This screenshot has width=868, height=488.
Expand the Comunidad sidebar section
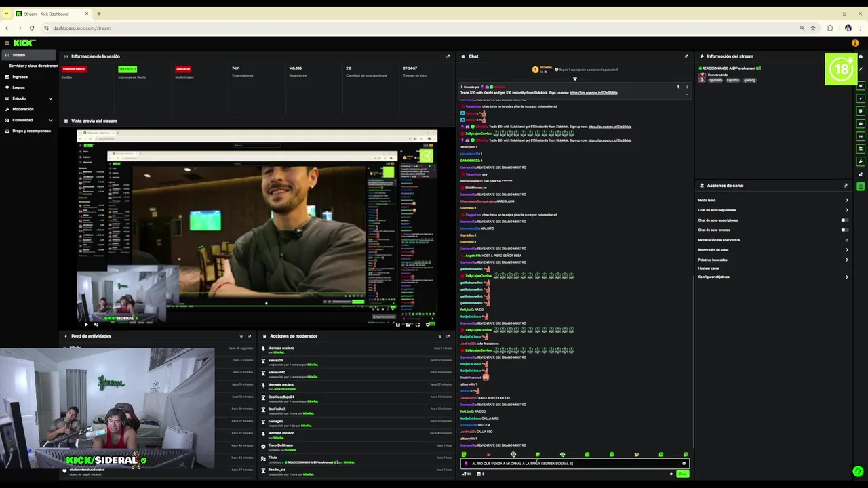[x=27, y=120]
